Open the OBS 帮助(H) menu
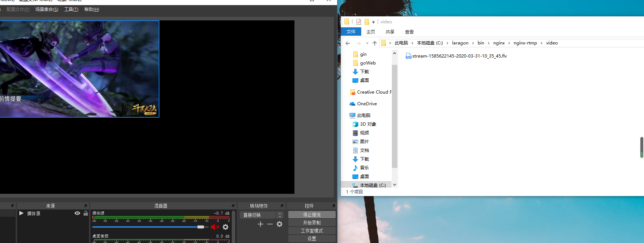644x243 pixels. tap(92, 9)
